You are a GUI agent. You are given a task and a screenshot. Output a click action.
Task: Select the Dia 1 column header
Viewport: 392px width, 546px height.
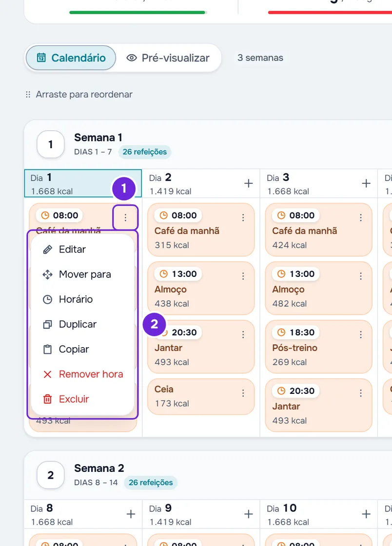tap(83, 184)
